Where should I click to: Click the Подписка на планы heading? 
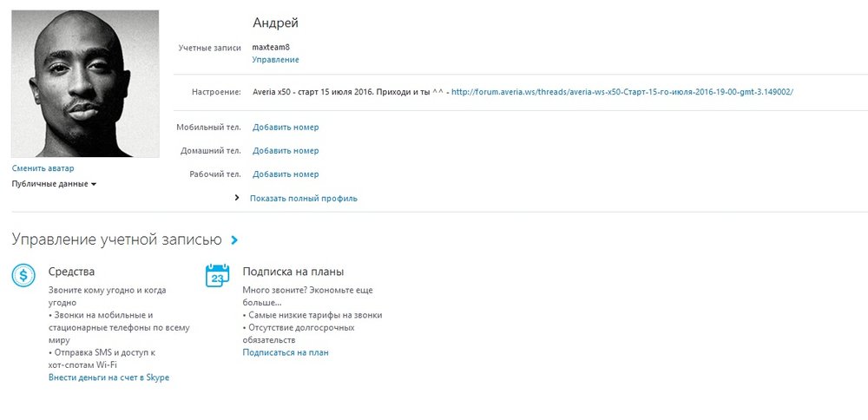tap(287, 272)
